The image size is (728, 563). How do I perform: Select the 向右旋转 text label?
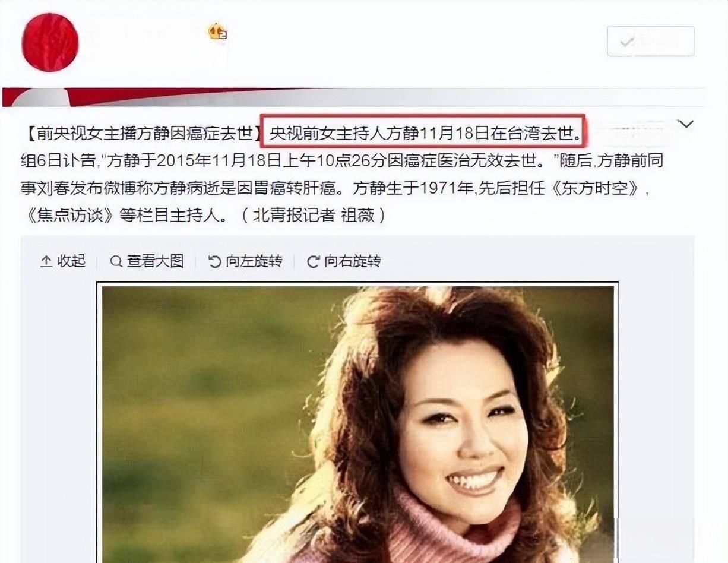click(x=352, y=261)
